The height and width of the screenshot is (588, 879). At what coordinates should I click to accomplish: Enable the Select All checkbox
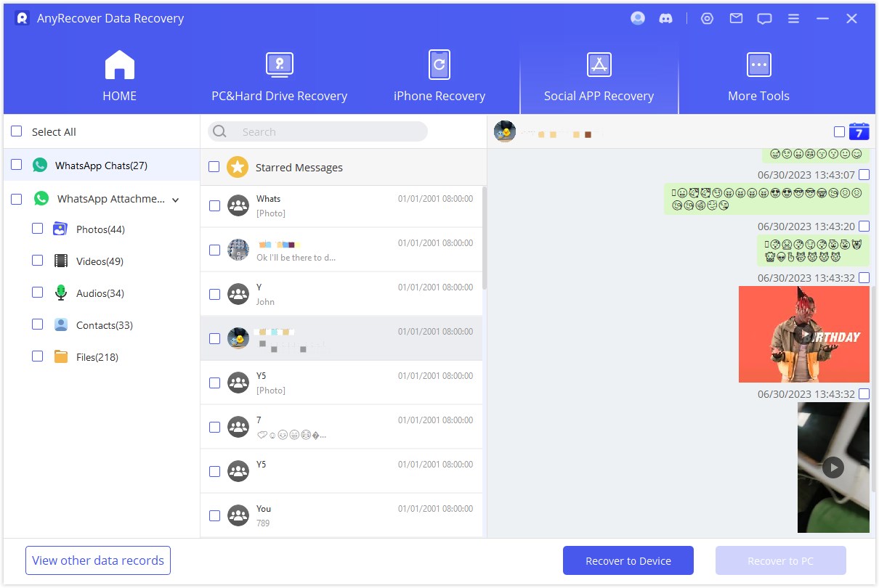pyautogui.click(x=15, y=131)
